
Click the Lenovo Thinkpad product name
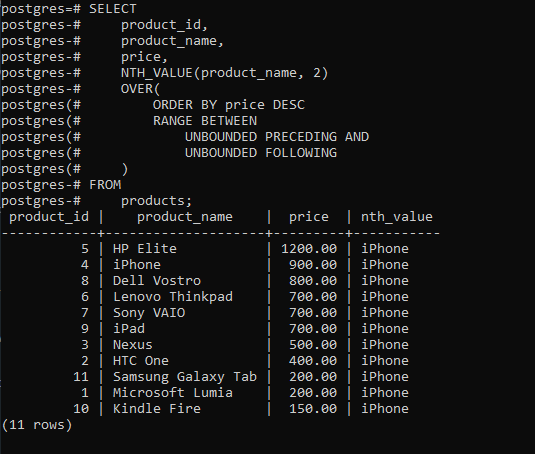[173, 297]
